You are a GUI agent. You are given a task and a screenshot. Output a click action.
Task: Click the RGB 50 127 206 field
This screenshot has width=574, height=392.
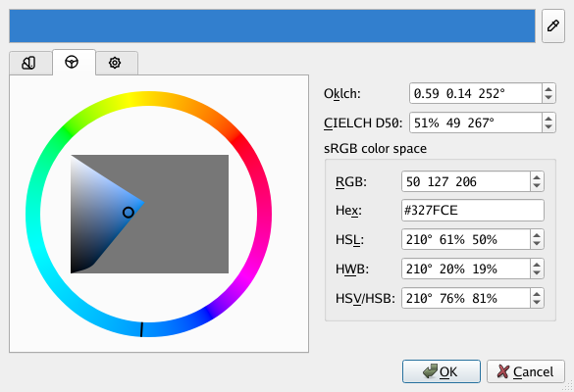(466, 181)
